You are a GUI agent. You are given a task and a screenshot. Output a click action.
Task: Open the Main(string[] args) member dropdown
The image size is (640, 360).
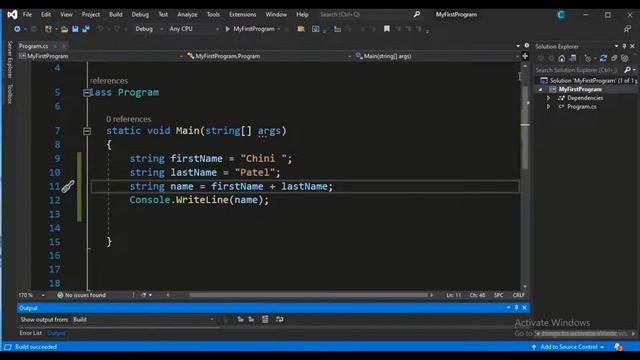(x=437, y=56)
